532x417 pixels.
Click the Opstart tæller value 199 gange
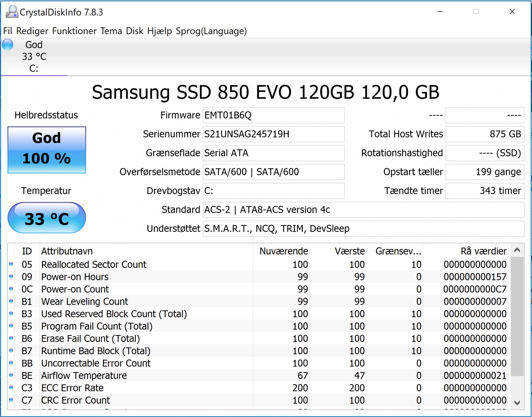coord(485,172)
